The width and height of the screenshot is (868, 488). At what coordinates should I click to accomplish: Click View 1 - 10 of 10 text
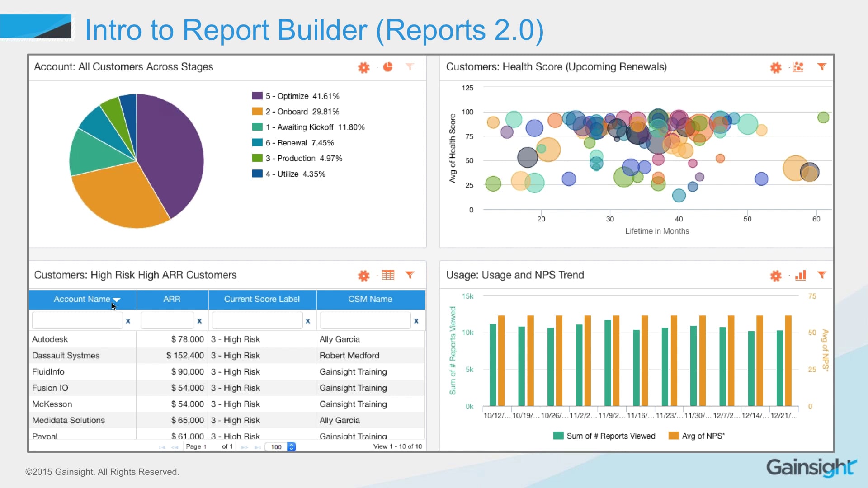[x=398, y=446]
